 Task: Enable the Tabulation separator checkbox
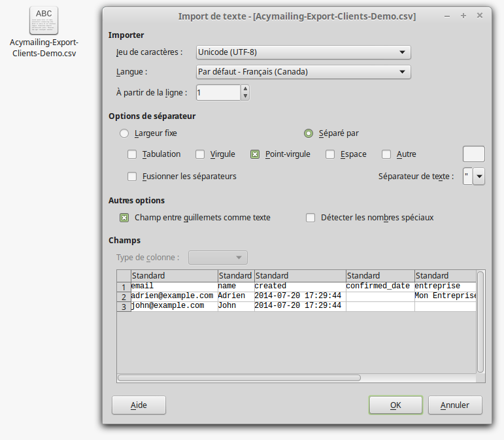click(x=132, y=154)
